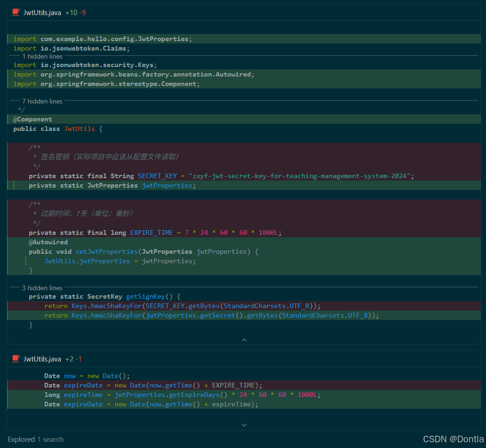Click the added jwtProperties field line

(x=244, y=185)
